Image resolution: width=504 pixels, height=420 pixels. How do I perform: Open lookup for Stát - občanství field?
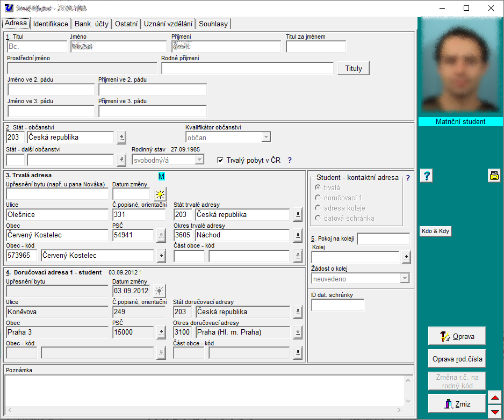click(x=121, y=137)
